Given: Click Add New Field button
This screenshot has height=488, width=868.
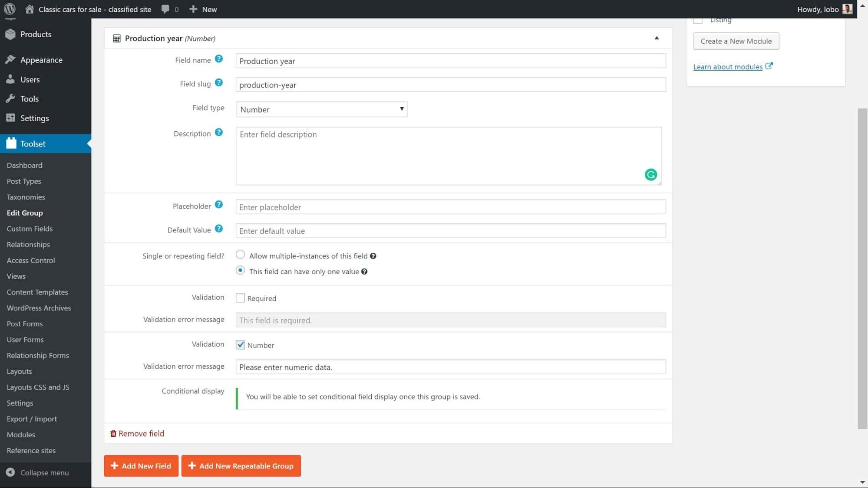Looking at the screenshot, I should click(x=141, y=465).
